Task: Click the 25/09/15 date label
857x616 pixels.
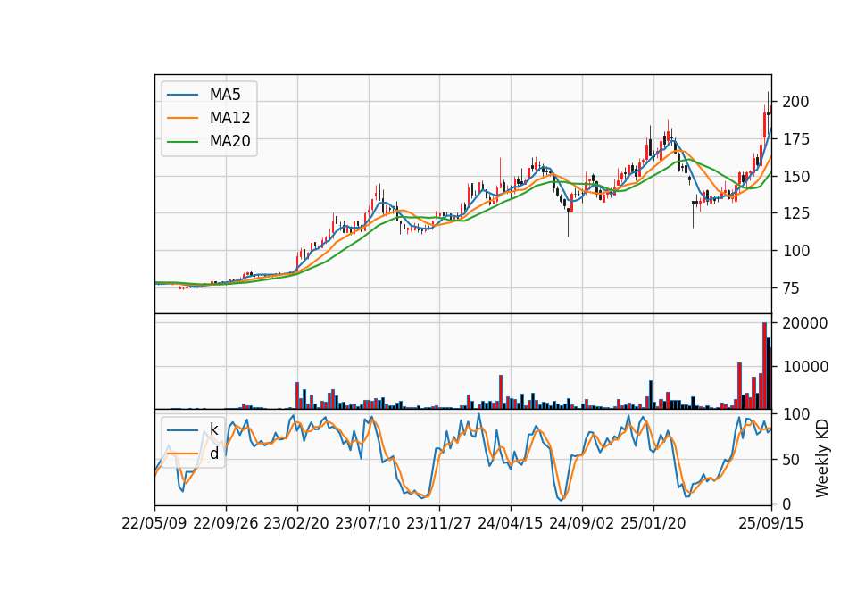Action: (771, 524)
